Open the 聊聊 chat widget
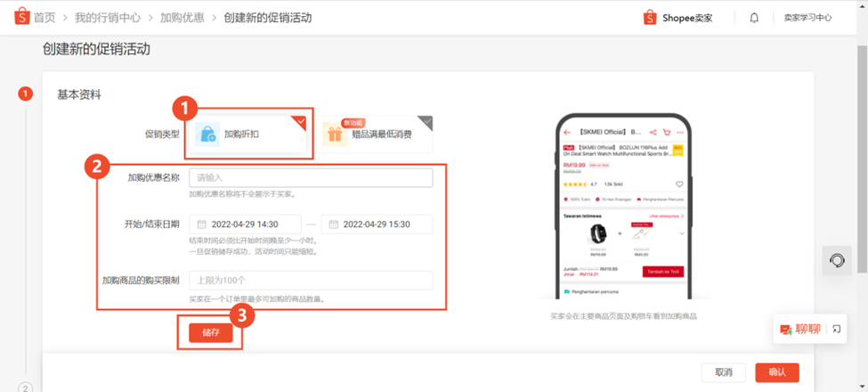The height and width of the screenshot is (392, 868). 800,329
